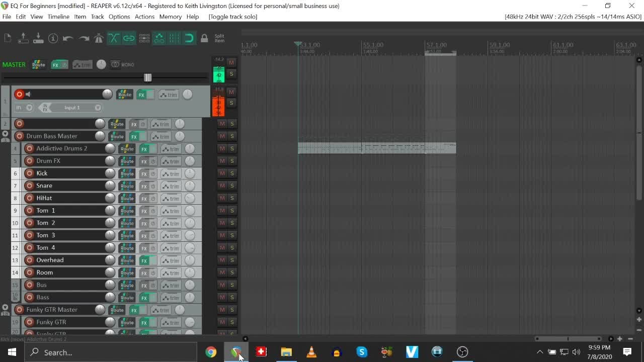Select the Drum FX track name
Screen dimensions: 644x362
point(48,161)
